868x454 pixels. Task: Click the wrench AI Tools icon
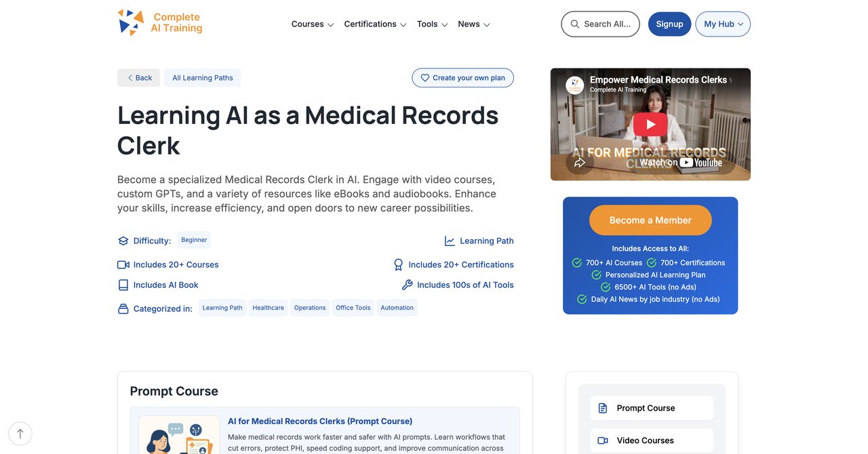(x=408, y=285)
